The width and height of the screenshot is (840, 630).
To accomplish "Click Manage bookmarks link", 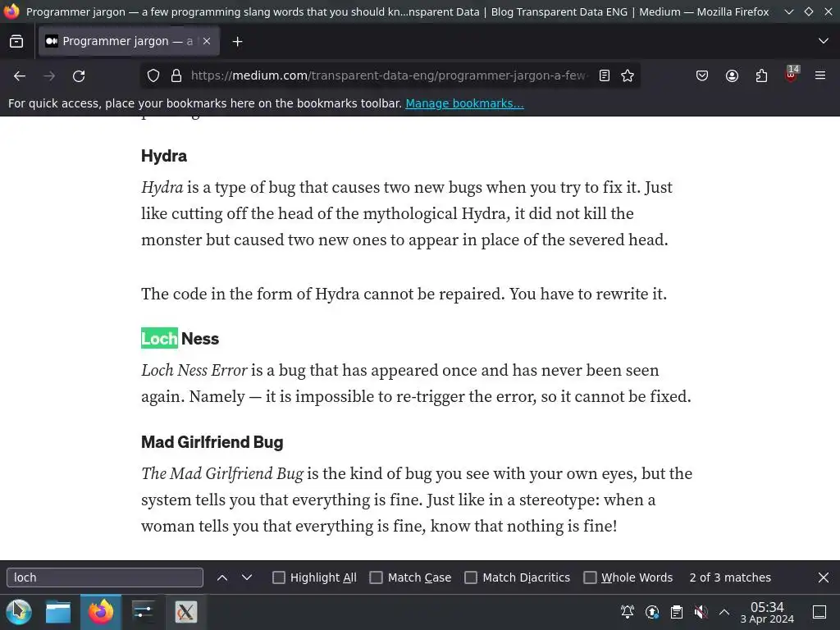I will click(x=464, y=103).
